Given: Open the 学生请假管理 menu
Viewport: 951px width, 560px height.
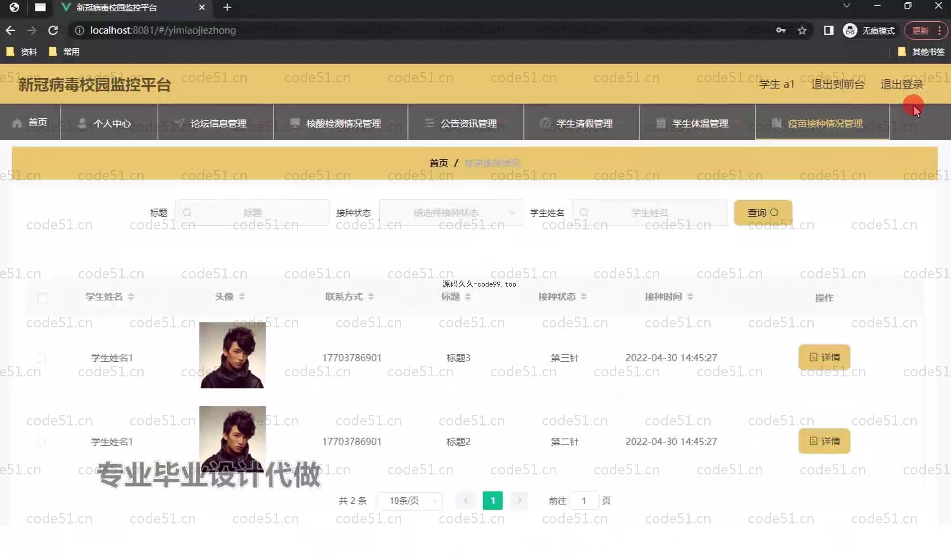Looking at the screenshot, I should coord(581,122).
